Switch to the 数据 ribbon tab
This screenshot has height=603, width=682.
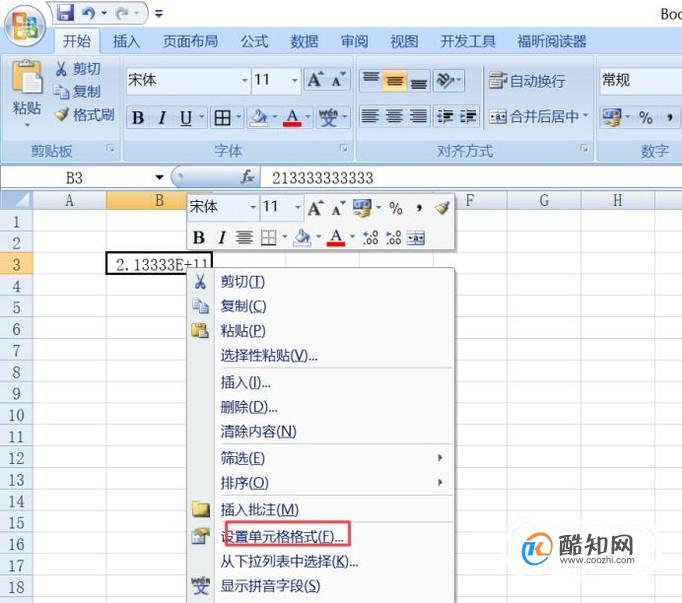(304, 42)
